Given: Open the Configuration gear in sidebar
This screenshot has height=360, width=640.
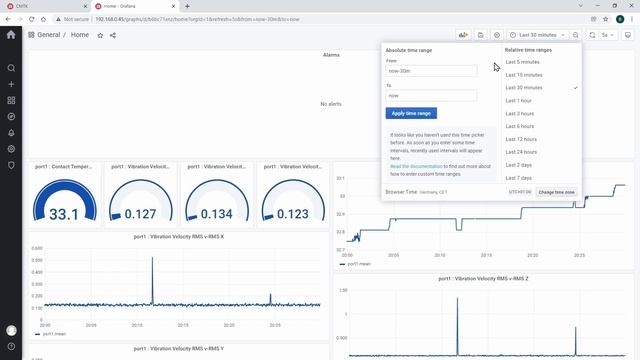Looking at the screenshot, I should pyautogui.click(x=11, y=149).
